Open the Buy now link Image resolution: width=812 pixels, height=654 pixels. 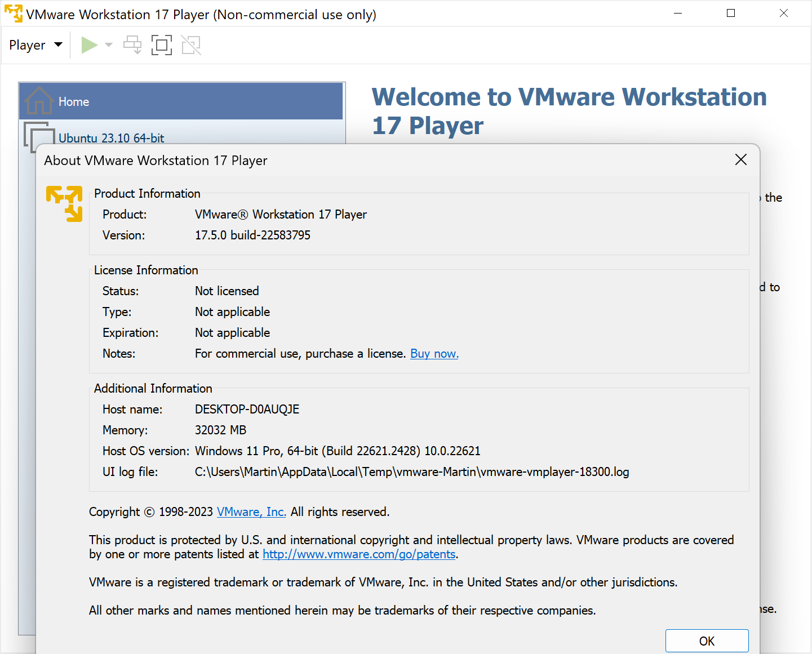click(x=434, y=354)
